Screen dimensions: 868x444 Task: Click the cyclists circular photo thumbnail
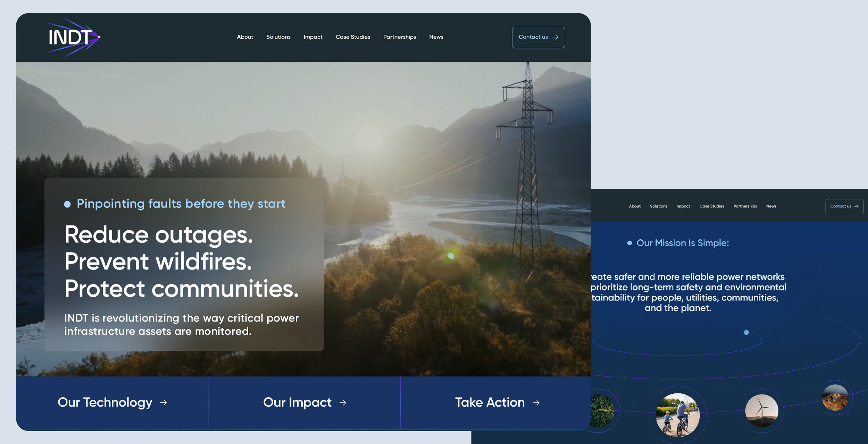[677, 415]
